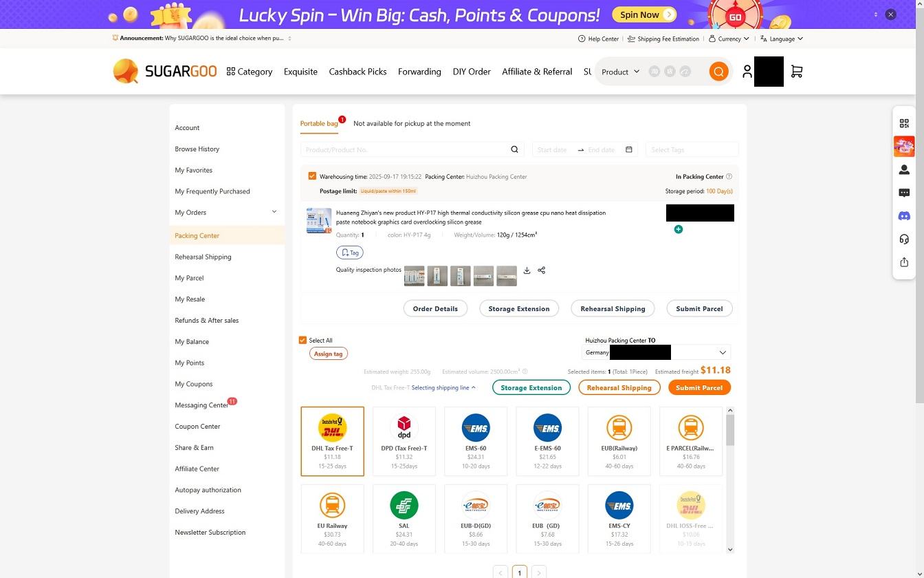Click the Spin Now button
924x578 pixels.
click(x=643, y=14)
